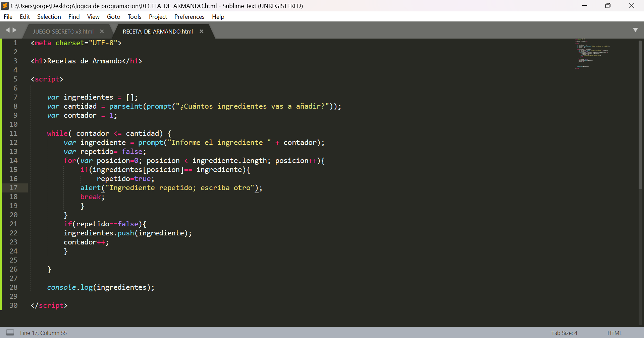Screen dimensions: 644x338
Task: Open the Tab Size: 4 indentation menu
Action: click(x=564, y=333)
